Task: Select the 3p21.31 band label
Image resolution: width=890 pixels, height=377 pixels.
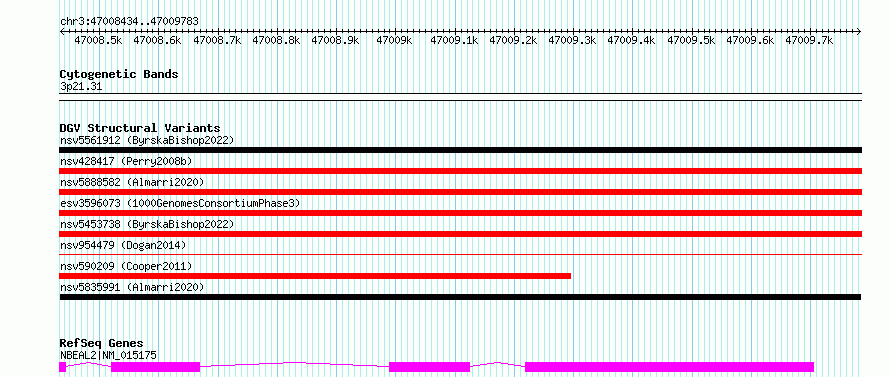Action: (x=81, y=87)
